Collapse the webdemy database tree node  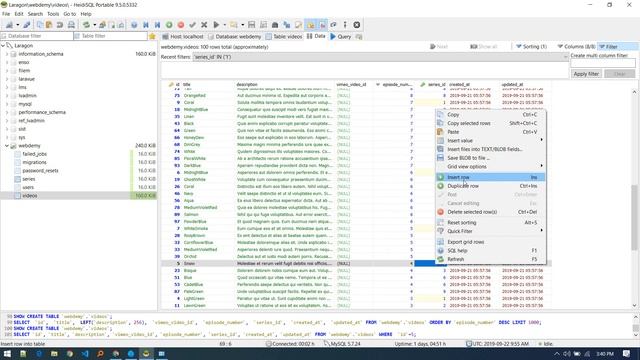pos(7,146)
